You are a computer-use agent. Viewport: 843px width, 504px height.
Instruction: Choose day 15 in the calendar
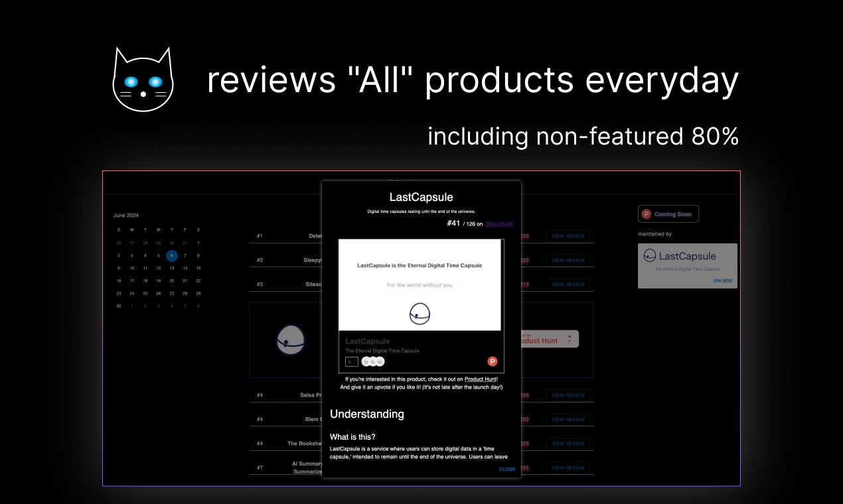(198, 268)
